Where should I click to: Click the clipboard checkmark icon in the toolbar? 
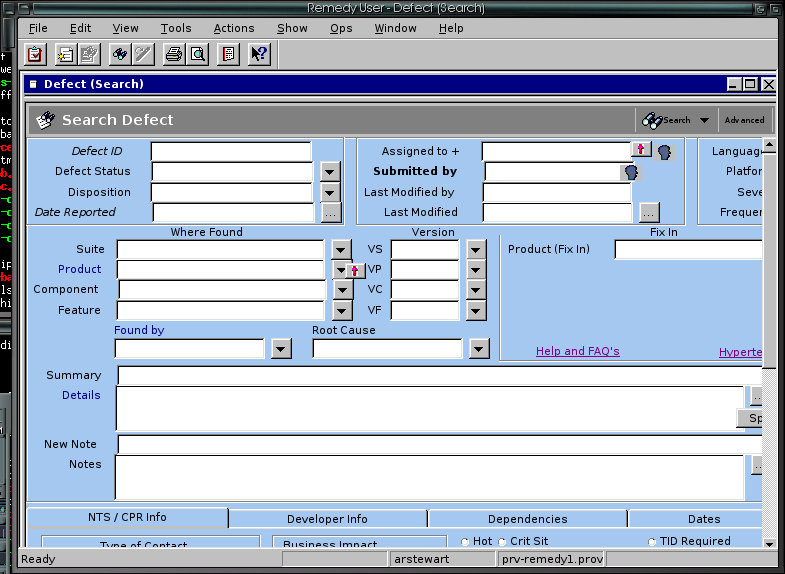[35, 54]
